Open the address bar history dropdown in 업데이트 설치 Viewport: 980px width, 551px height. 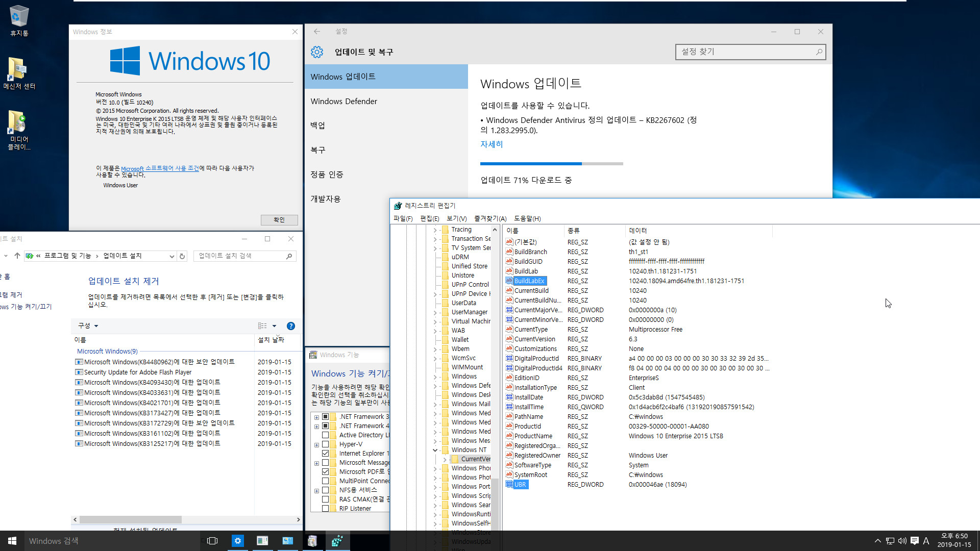coord(171,256)
